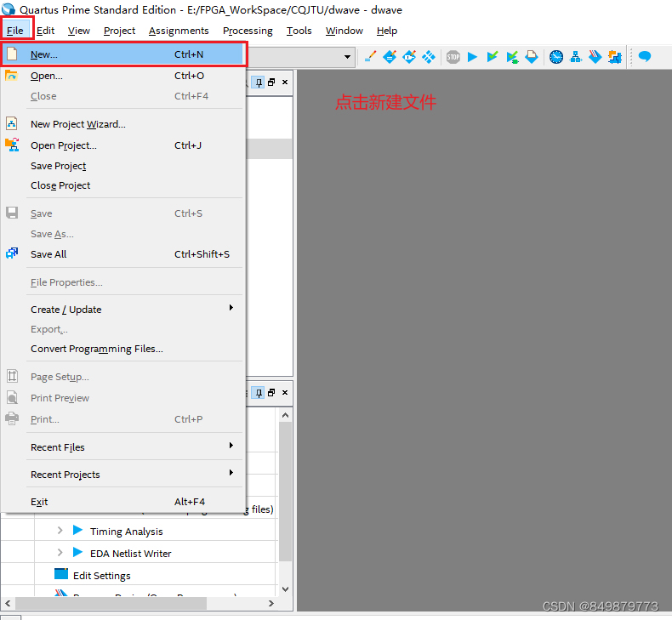Open the Assignments menu
This screenshot has width=672, height=620.
pos(179,31)
